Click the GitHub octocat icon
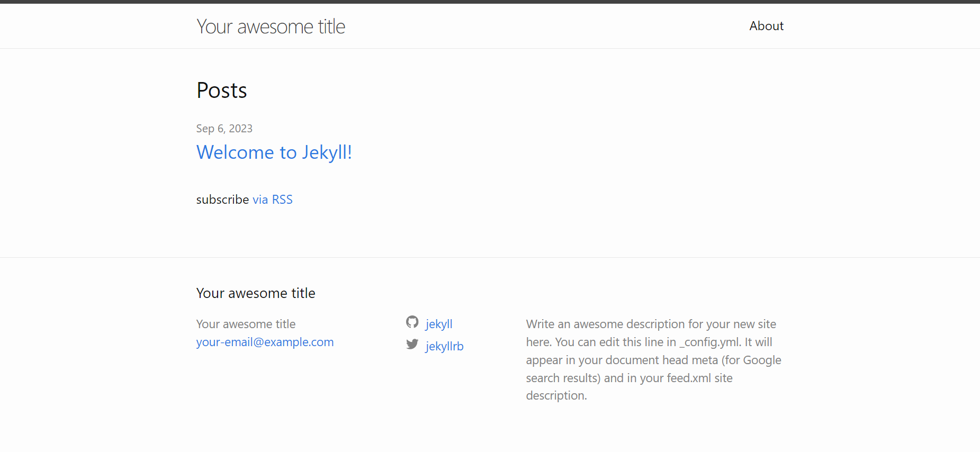 pos(412,322)
